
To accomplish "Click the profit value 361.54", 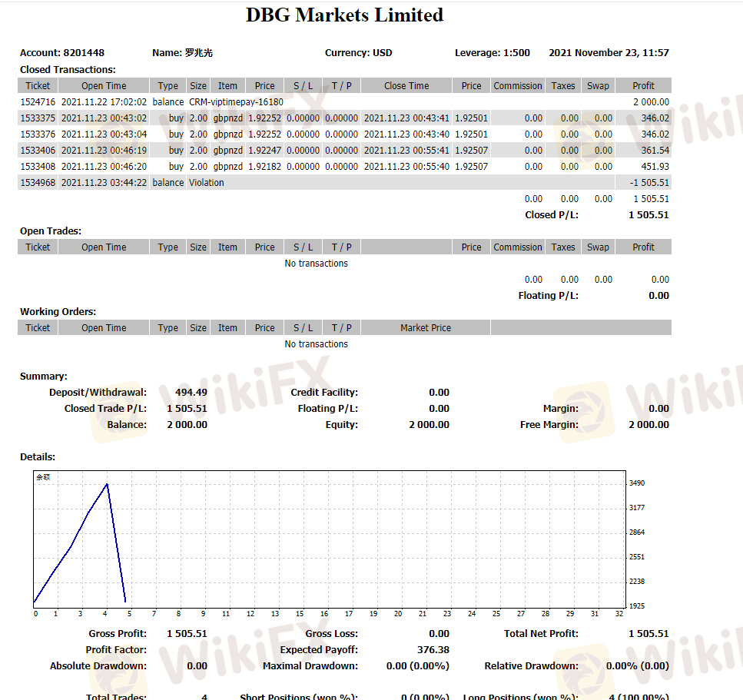I will 655,151.
